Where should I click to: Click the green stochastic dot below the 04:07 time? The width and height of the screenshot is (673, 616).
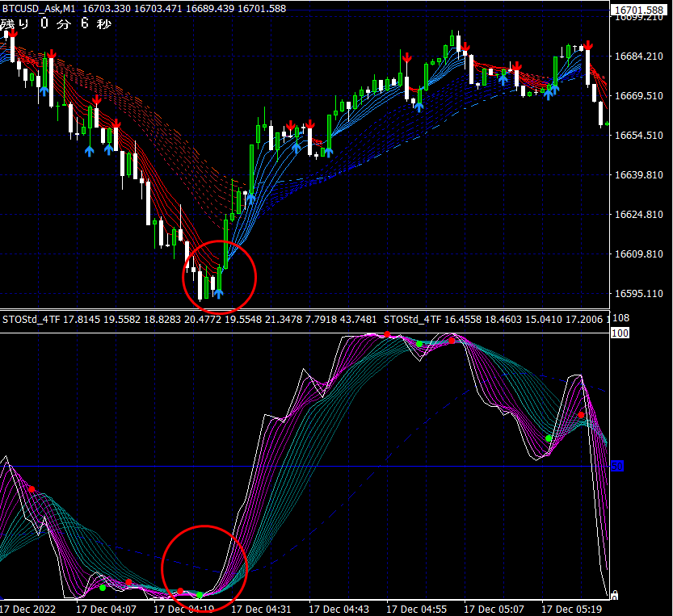103,588
